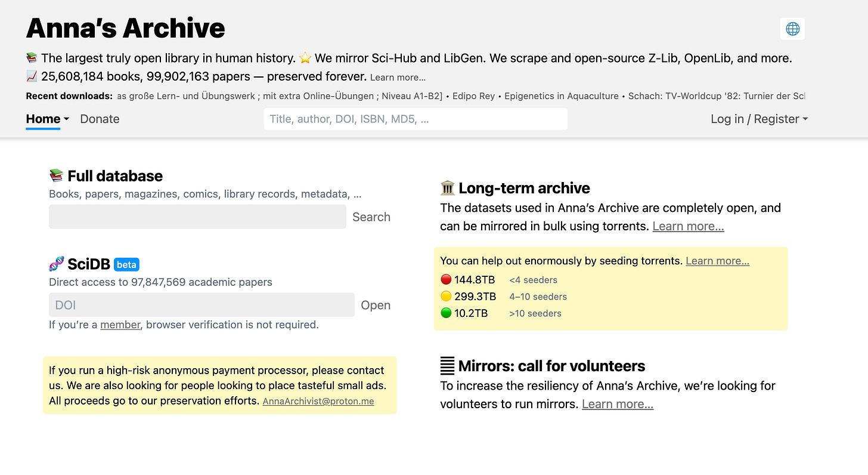Viewport: 868px width, 475px height.
Task: Click the stacked-lines icon beside Mirrors heading
Action: click(x=447, y=366)
